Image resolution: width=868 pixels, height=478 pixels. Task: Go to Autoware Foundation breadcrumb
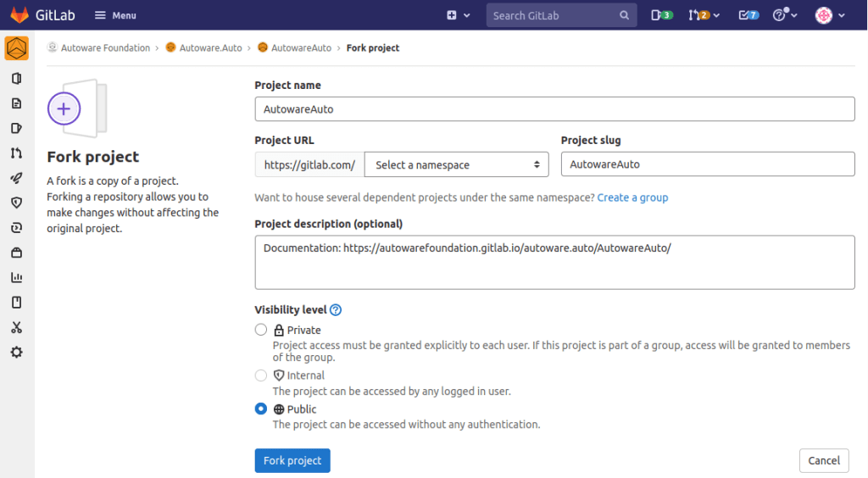[x=104, y=48]
